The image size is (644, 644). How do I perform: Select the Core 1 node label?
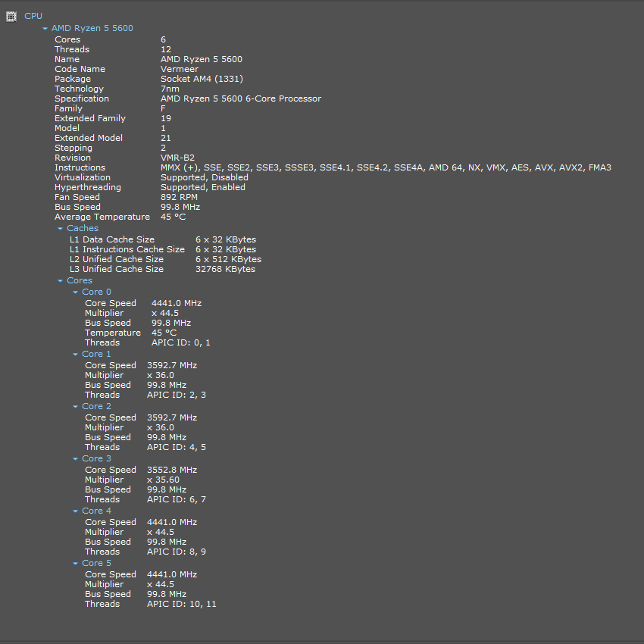(x=96, y=354)
